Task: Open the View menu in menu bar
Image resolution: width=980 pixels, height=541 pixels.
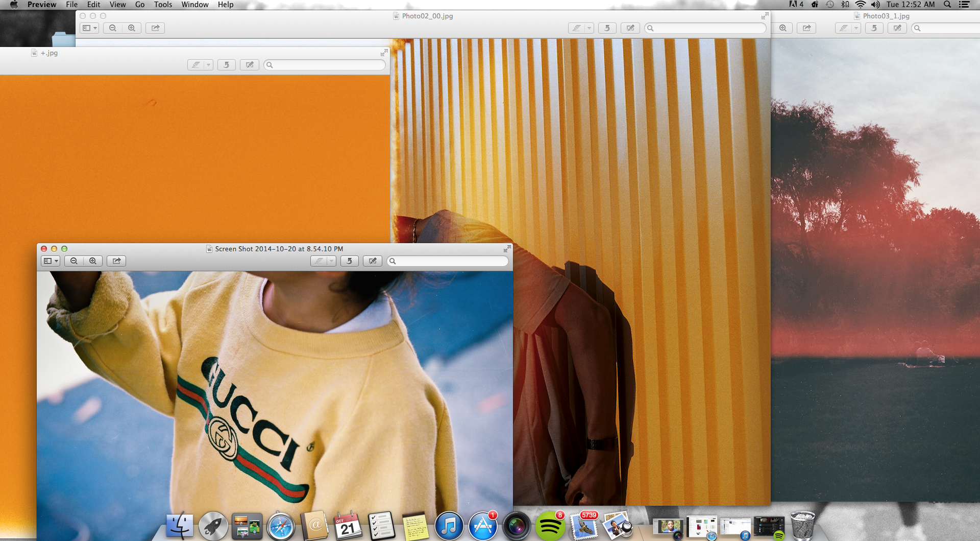Action: pos(117,5)
